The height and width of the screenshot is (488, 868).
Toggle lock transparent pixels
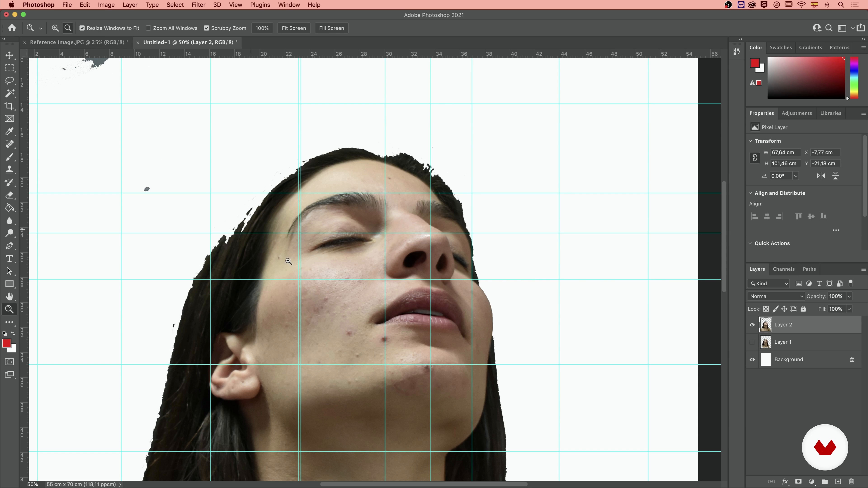click(x=766, y=309)
